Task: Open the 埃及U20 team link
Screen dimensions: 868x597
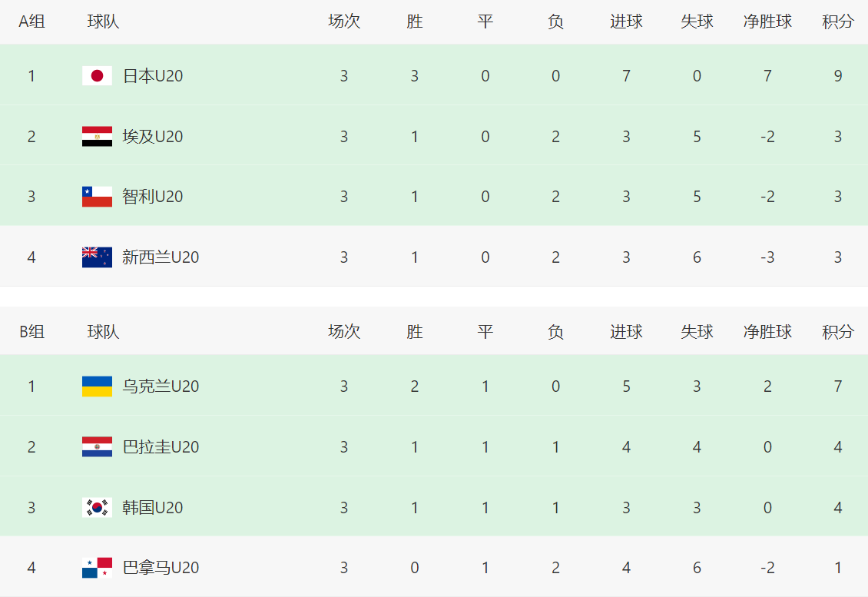Action: 153,137
